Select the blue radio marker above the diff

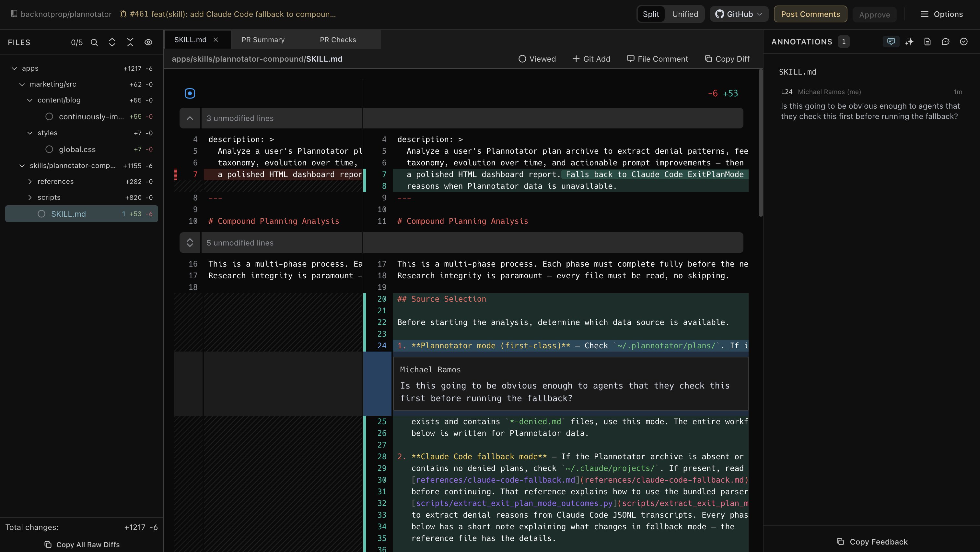click(190, 93)
